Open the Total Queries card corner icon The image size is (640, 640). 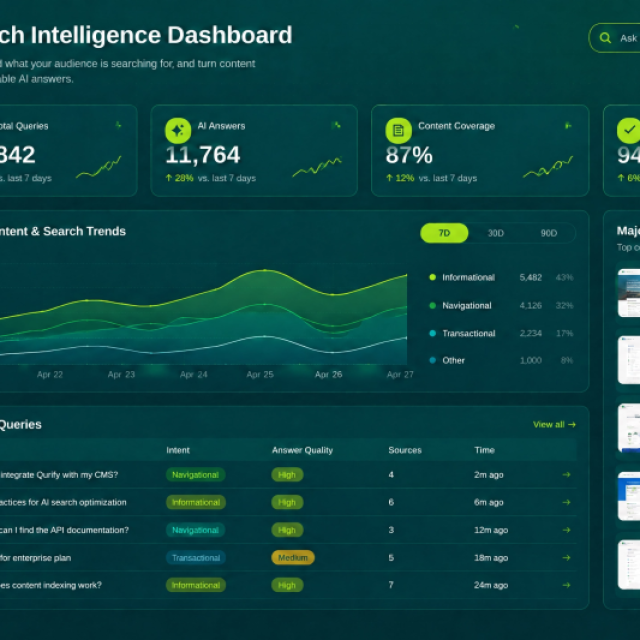pyautogui.click(x=118, y=125)
